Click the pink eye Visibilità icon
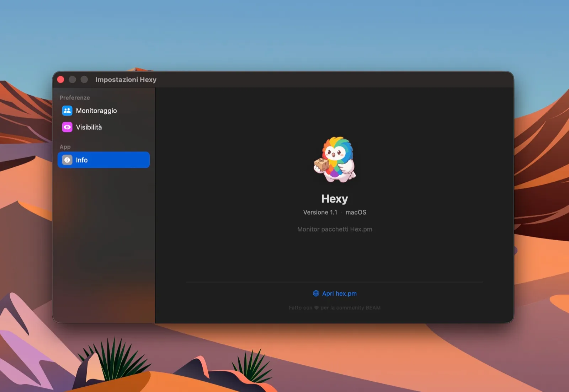The height and width of the screenshot is (392, 569). (67, 127)
